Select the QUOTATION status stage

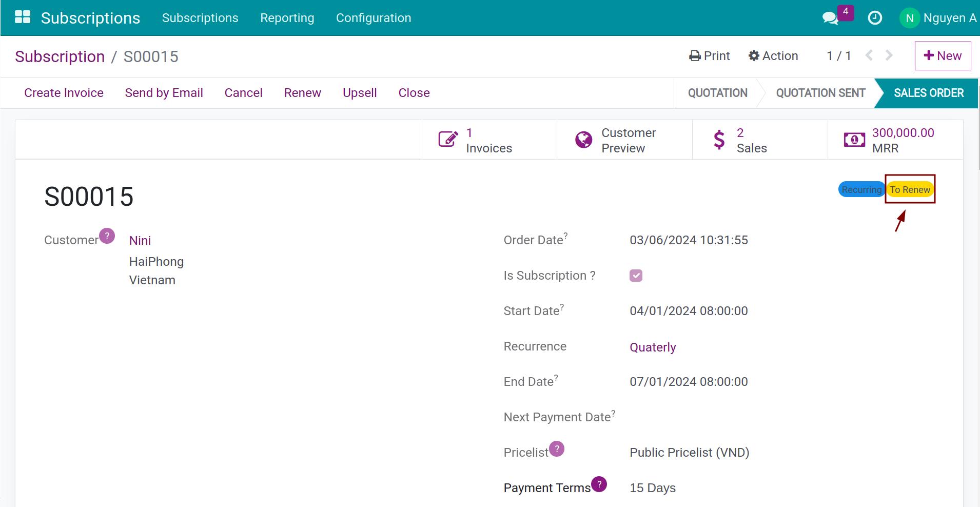coord(717,93)
